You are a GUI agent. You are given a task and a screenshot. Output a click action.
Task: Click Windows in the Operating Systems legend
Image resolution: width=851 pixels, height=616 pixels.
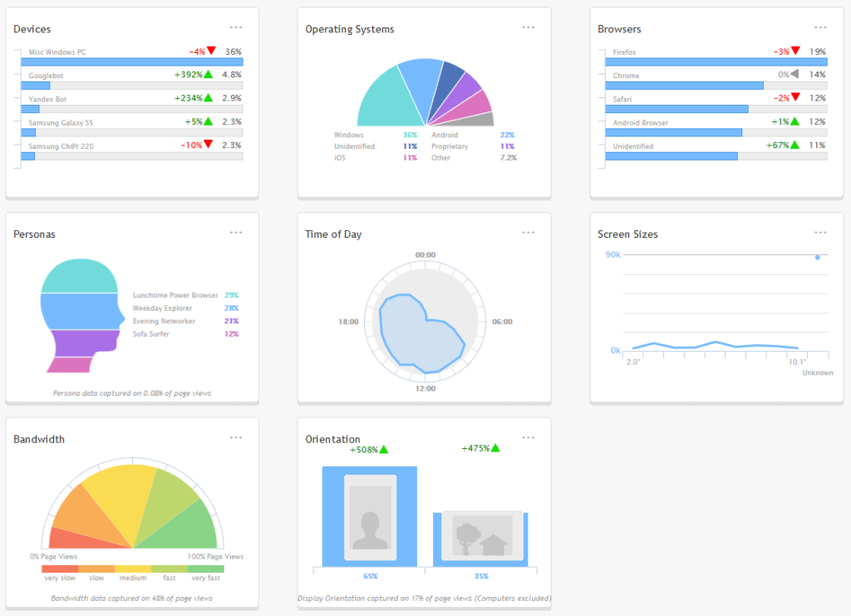[x=348, y=135]
